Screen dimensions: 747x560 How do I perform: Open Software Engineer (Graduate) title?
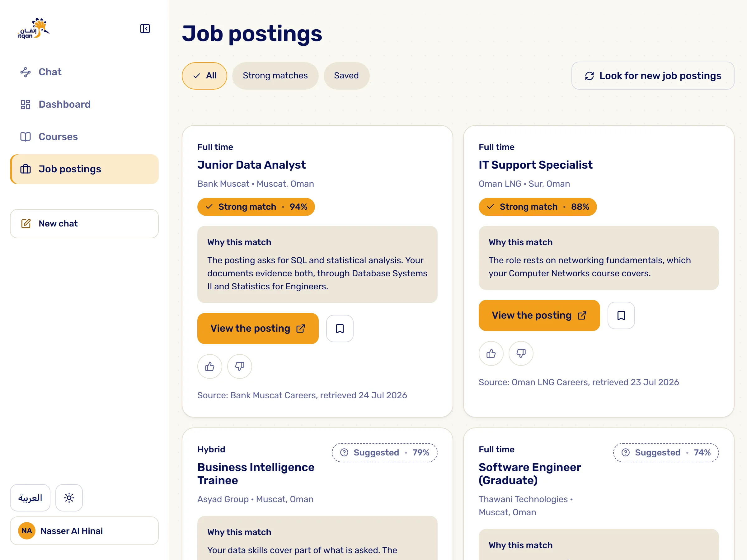point(530,474)
